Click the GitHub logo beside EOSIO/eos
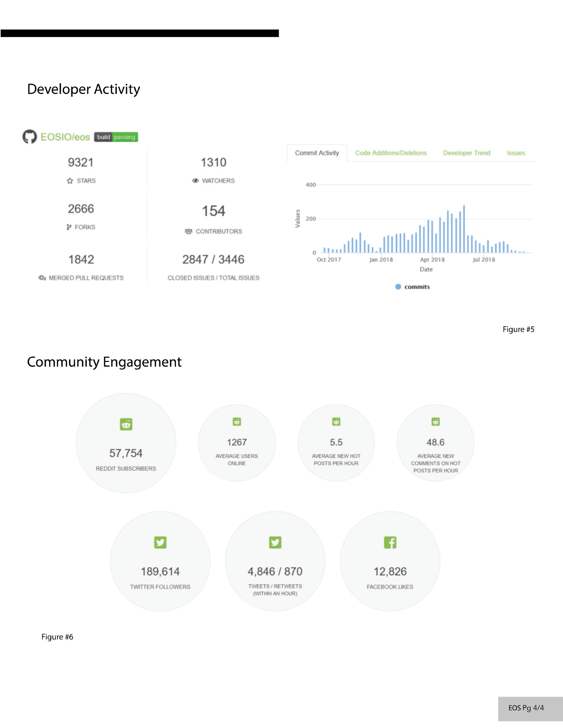563x728 pixels. [x=30, y=137]
